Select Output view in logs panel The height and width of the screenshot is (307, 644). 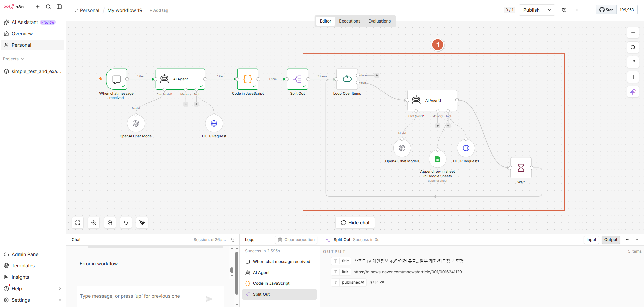(x=611, y=240)
